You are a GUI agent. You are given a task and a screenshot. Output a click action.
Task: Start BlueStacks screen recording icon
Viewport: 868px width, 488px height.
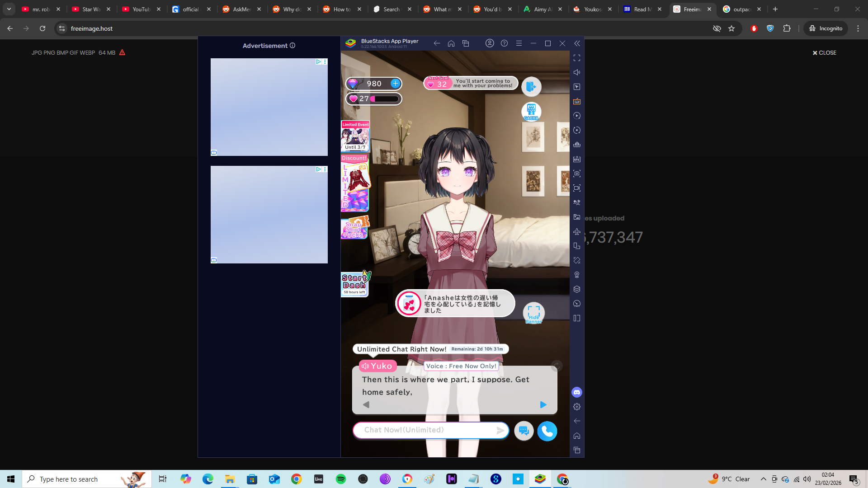[577, 188]
